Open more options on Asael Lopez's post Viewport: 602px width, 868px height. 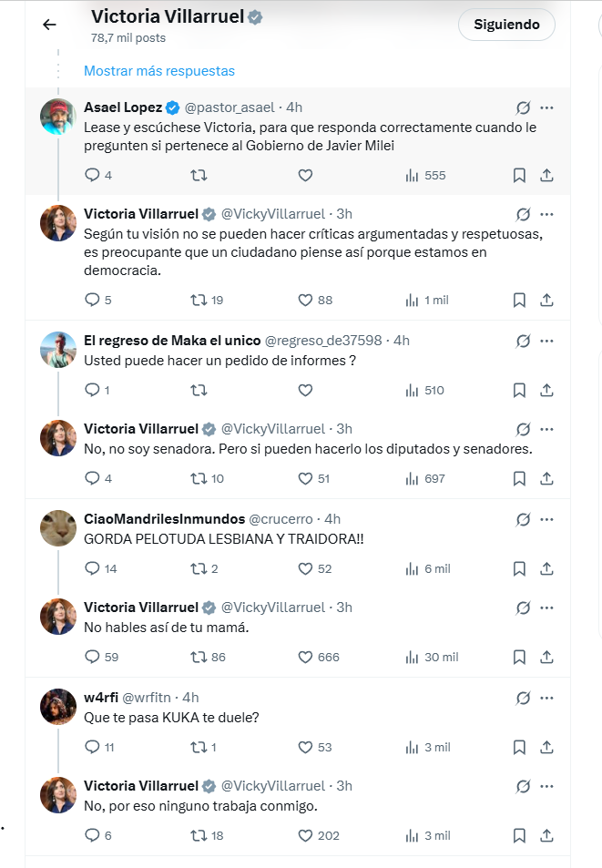click(x=546, y=107)
